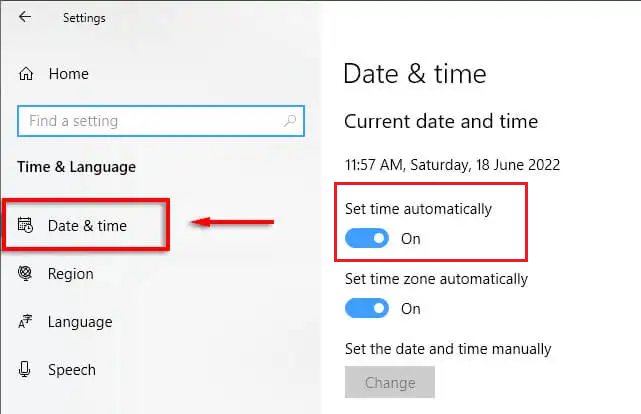Turn off Set time automatically toggle
The width and height of the screenshot is (641, 414).
tap(367, 238)
